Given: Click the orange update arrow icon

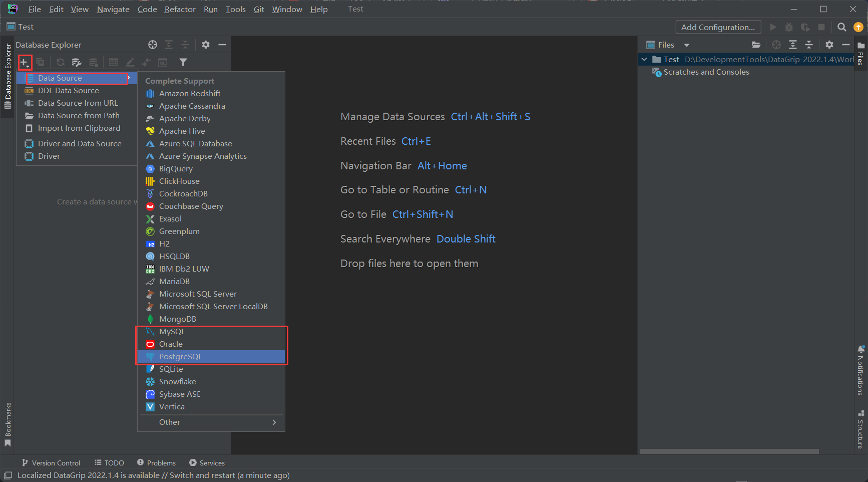Looking at the screenshot, I should point(858,27).
